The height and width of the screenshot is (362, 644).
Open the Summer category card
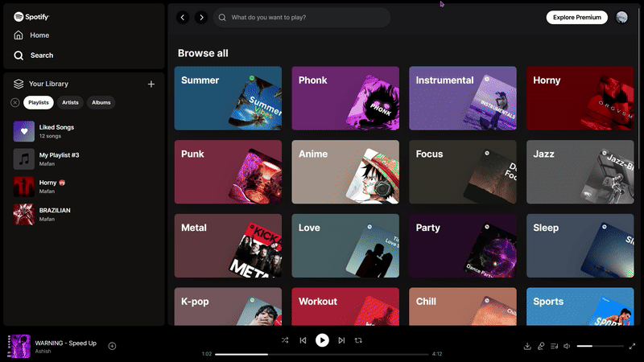coord(228,98)
